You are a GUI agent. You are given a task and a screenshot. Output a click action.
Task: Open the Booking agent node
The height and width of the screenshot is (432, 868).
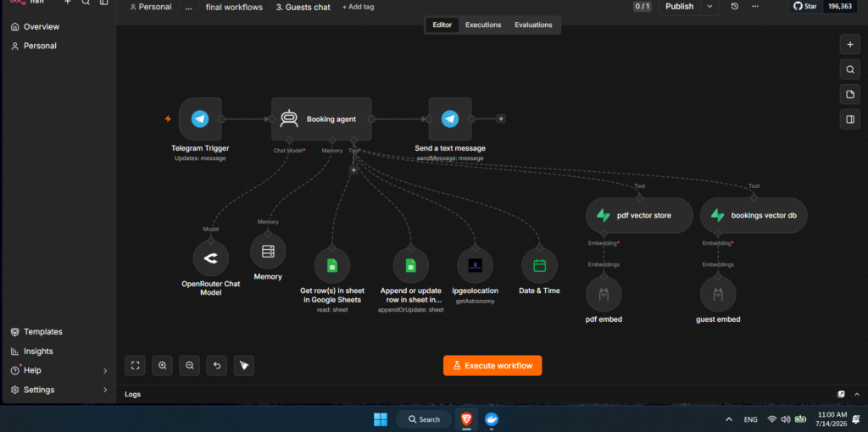[x=321, y=119]
